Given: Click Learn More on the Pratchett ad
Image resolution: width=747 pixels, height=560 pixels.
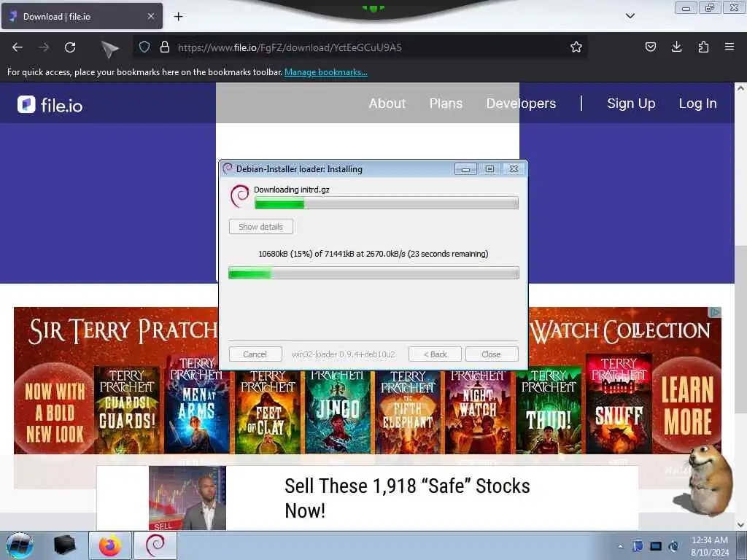Looking at the screenshot, I should pos(687,405).
